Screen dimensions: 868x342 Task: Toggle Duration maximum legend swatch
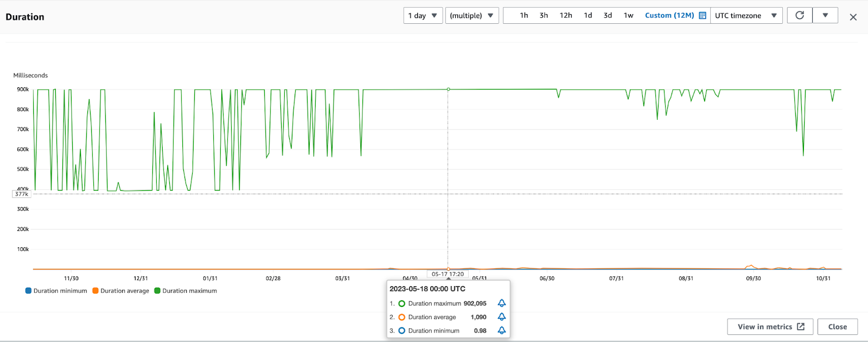(x=157, y=291)
